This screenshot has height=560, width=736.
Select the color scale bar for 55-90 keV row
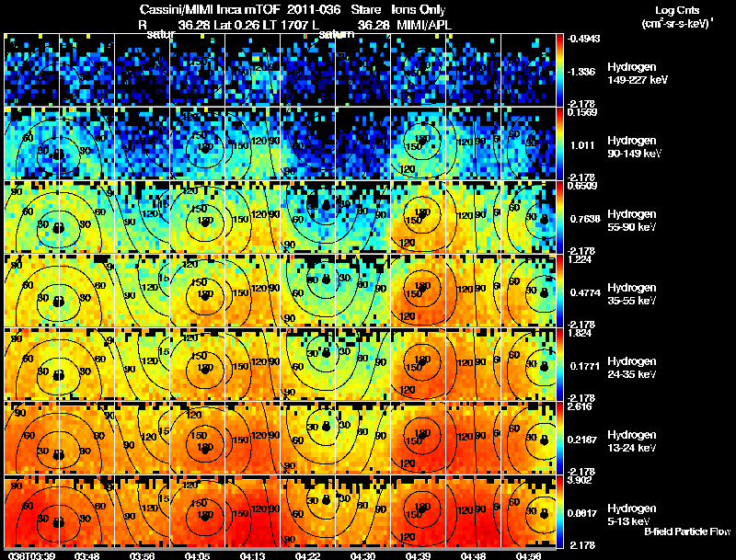559,217
